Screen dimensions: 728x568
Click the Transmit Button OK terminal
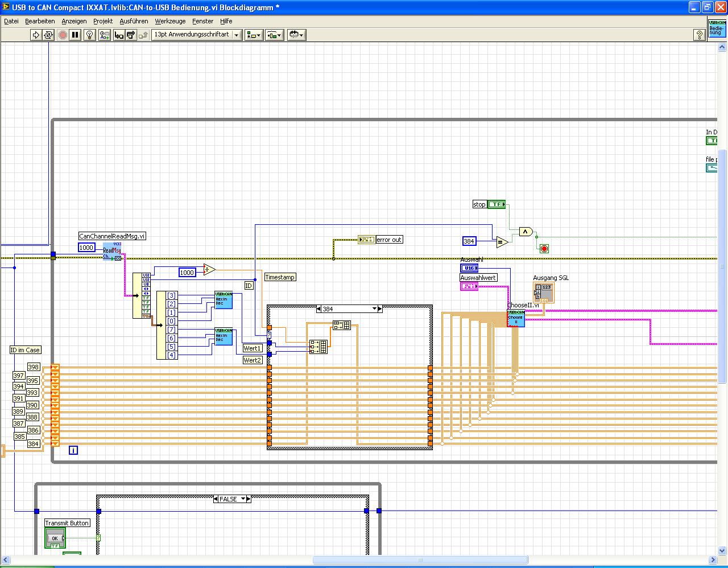click(x=55, y=538)
